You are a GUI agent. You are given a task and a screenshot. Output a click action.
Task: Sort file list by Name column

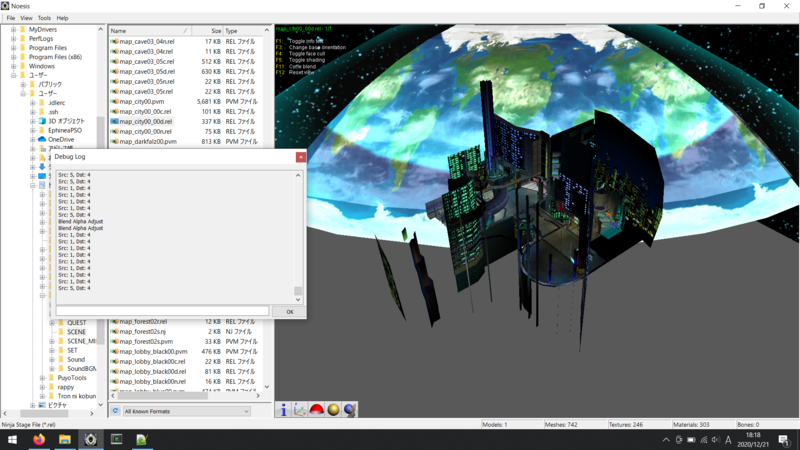[150, 31]
